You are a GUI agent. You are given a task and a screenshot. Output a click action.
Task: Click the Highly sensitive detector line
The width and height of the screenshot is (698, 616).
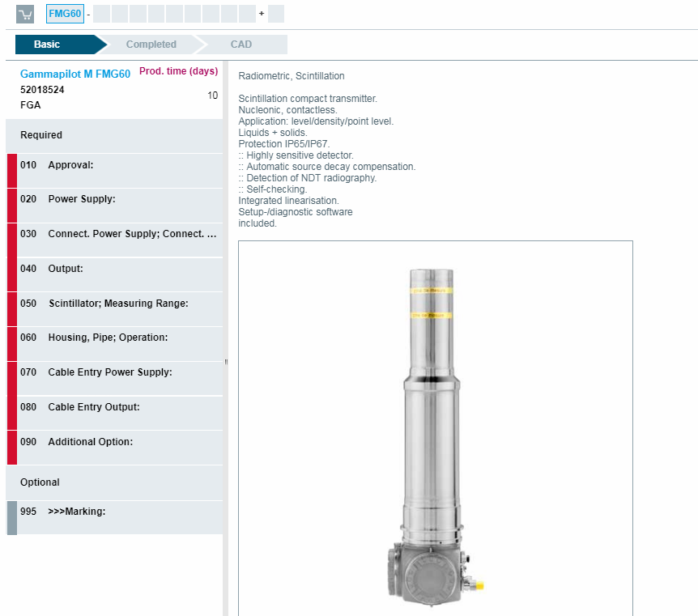pos(296,155)
